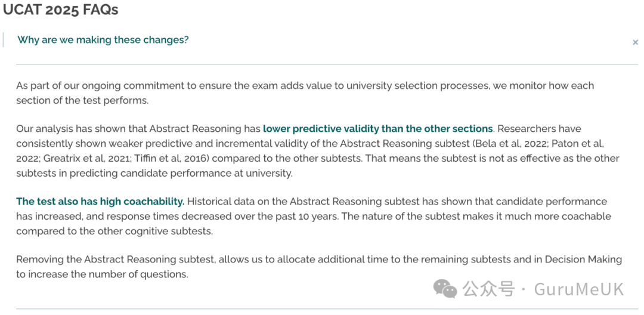Click the paragraph starting 'As part of our ongoing'
The image size is (644, 315).
point(305,93)
